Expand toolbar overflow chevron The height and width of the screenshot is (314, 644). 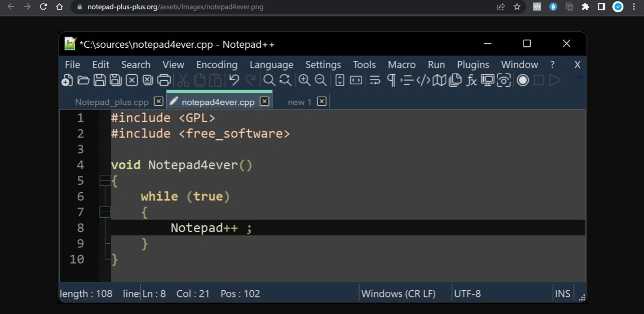click(x=580, y=77)
